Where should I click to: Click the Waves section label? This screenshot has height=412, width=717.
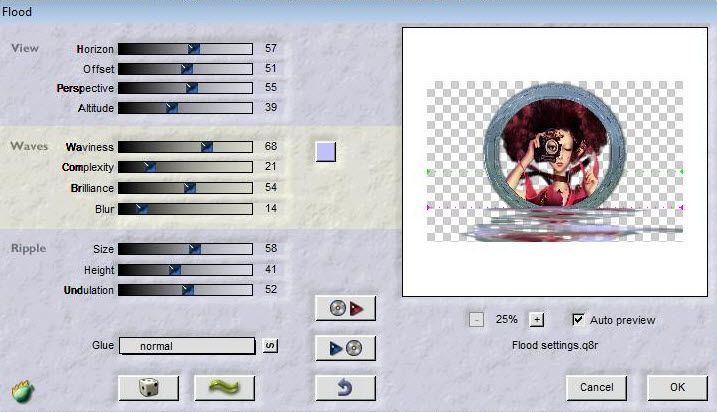29,146
